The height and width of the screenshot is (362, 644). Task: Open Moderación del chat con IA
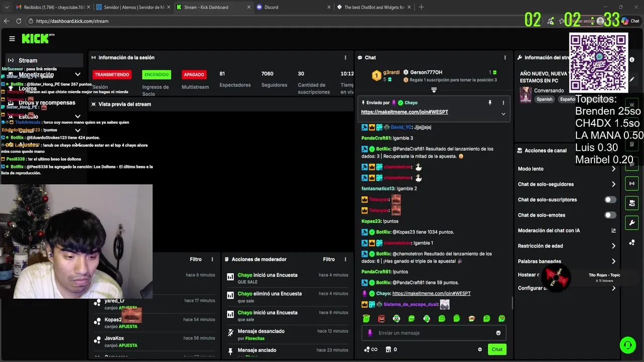(567, 231)
